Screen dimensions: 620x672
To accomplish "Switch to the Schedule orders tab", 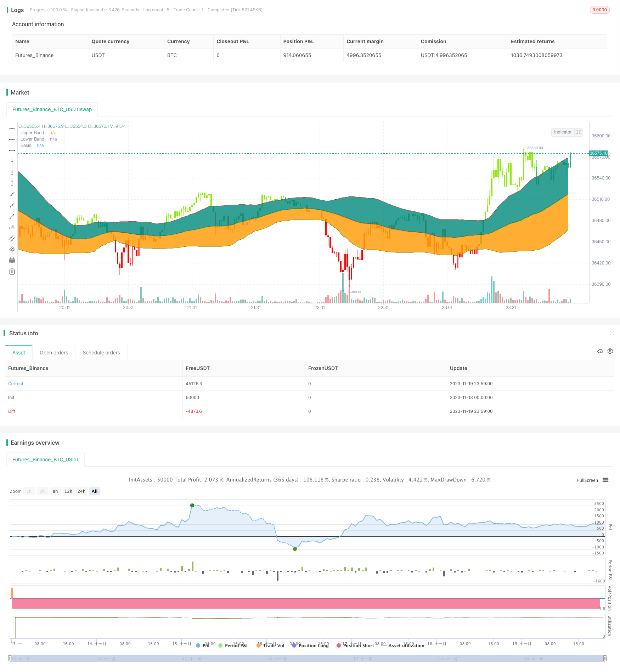I will click(101, 353).
